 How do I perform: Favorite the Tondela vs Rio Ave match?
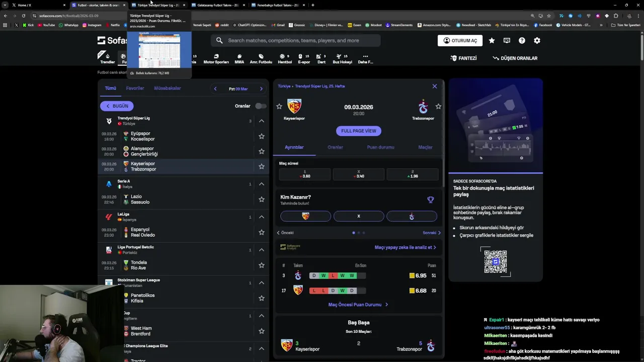[x=262, y=265]
